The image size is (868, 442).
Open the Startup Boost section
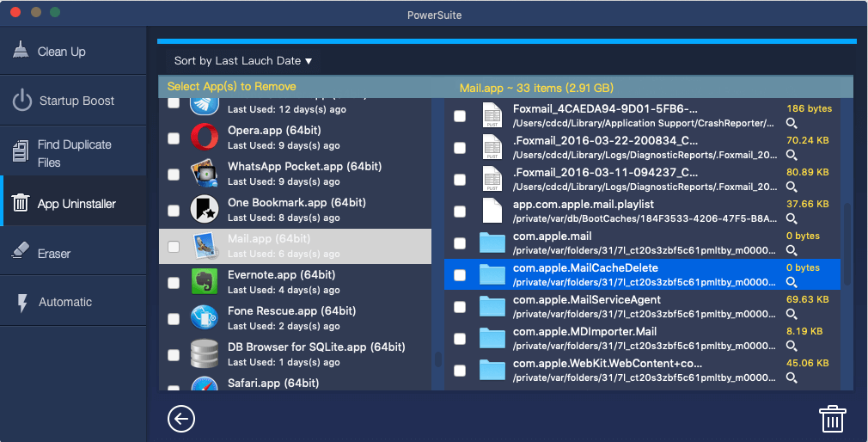(73, 101)
